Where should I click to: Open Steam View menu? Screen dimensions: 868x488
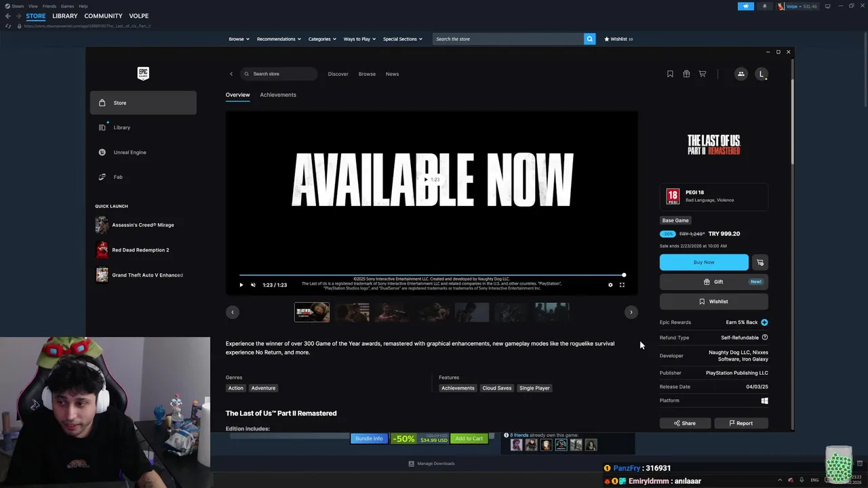(x=33, y=6)
